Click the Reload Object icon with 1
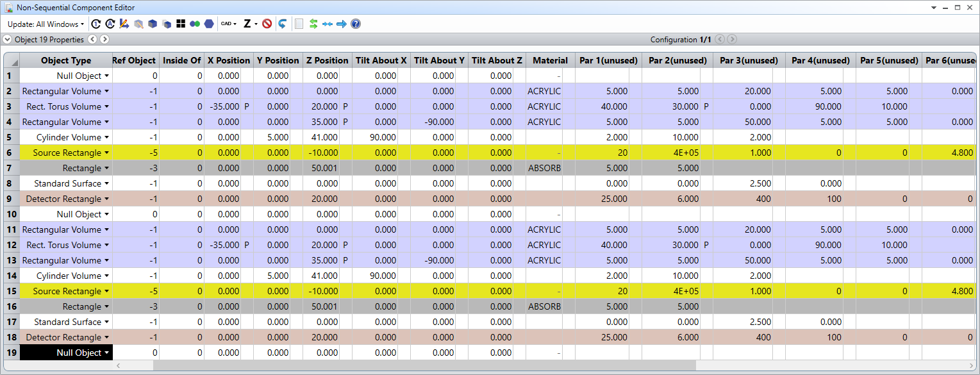 coord(96,24)
